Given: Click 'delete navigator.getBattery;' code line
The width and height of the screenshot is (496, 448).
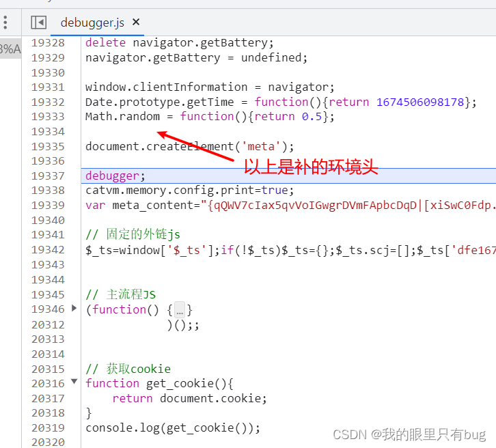Looking at the screenshot, I should tap(180, 42).
